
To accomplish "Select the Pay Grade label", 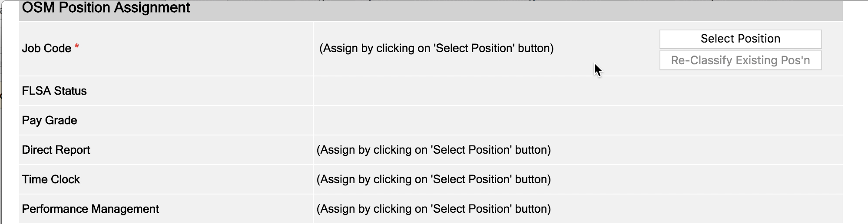I will (50, 120).
